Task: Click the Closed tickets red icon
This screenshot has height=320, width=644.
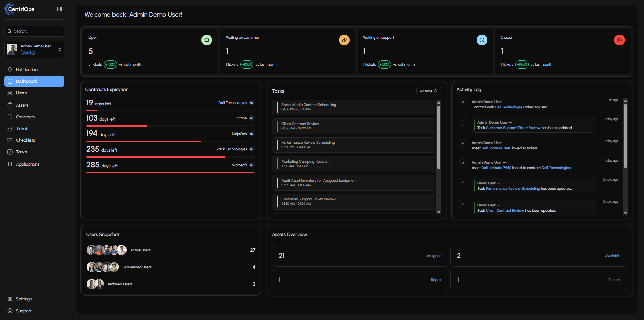Action: 619,40
